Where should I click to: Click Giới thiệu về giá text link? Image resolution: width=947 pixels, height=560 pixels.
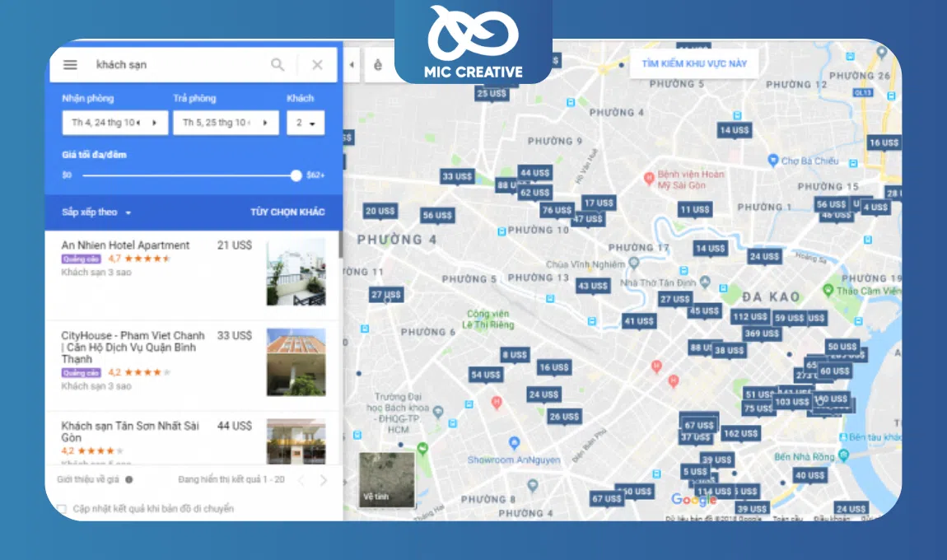pyautogui.click(x=88, y=479)
